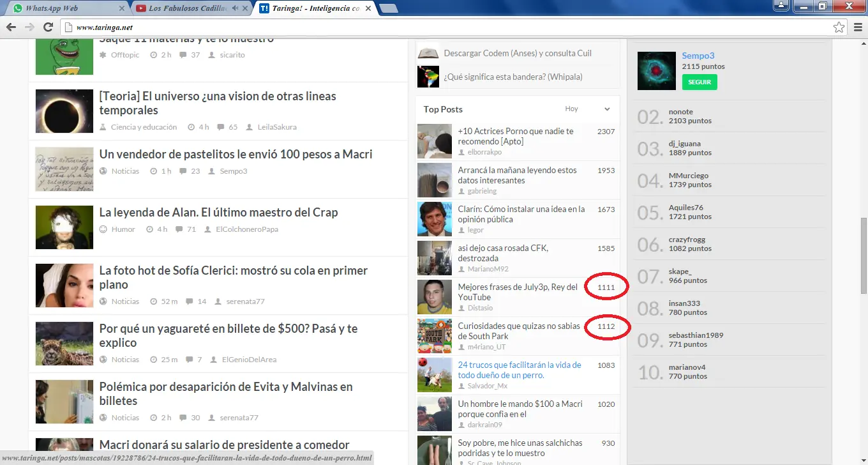Screen dimensions: 868x465
Task: Open author profile ElGenioDelArea
Action: coord(249,360)
